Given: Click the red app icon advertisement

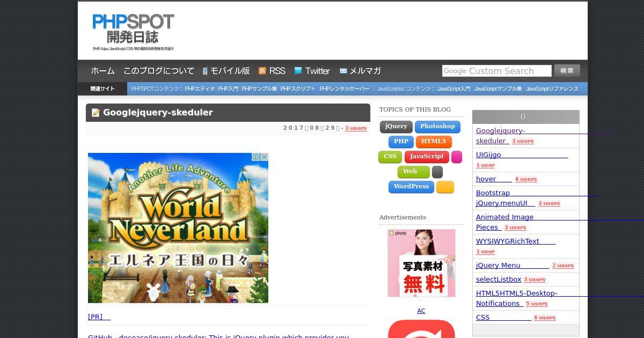Looking at the screenshot, I should (x=421, y=329).
